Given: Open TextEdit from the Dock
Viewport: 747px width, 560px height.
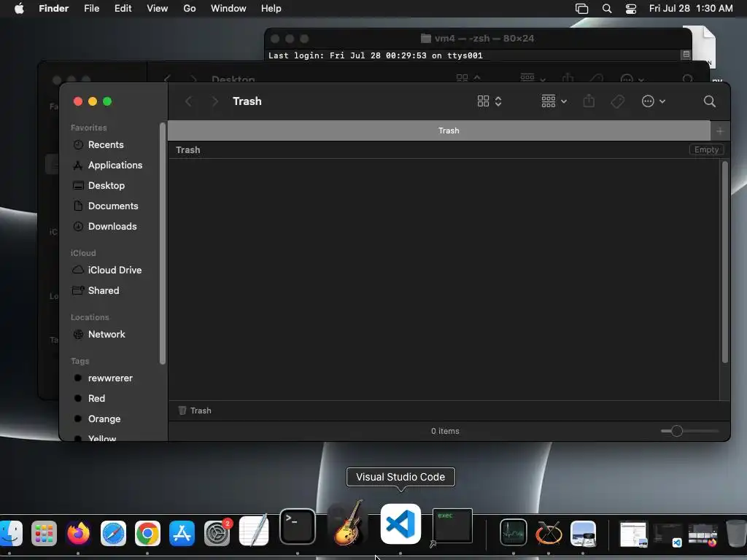Looking at the screenshot, I should (253, 531).
